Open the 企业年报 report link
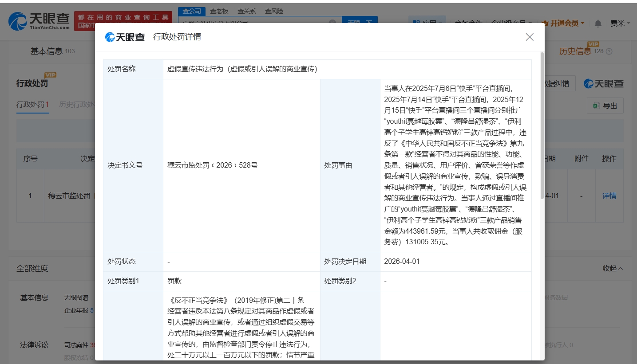 point(76,310)
